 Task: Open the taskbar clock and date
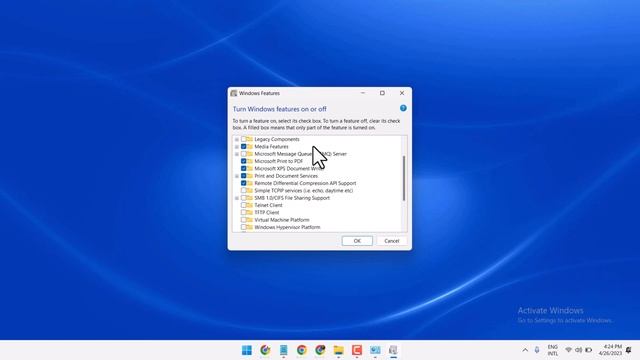(x=610, y=350)
